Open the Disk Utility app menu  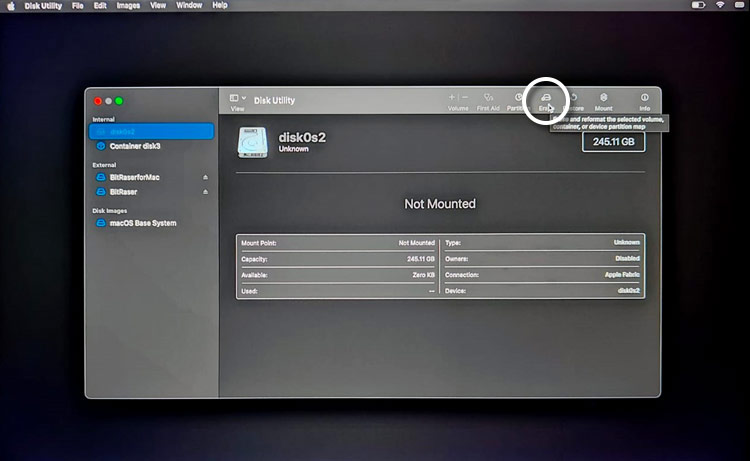(43, 6)
